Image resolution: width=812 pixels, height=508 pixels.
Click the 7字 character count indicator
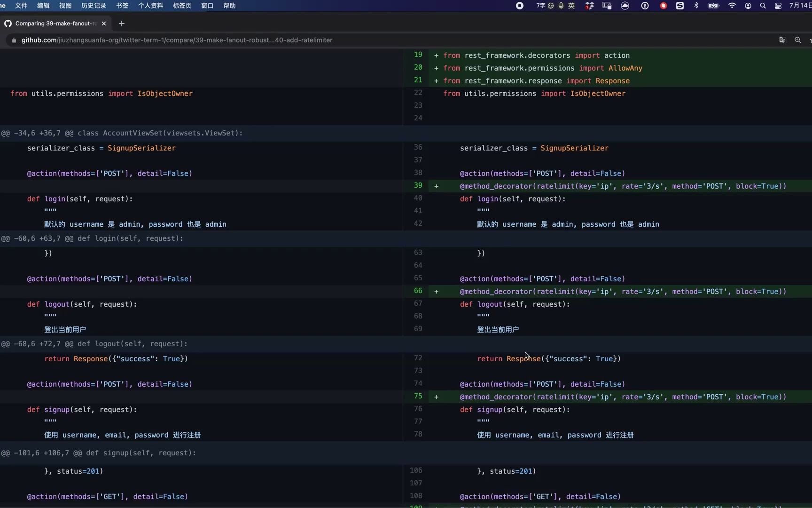coord(541,6)
